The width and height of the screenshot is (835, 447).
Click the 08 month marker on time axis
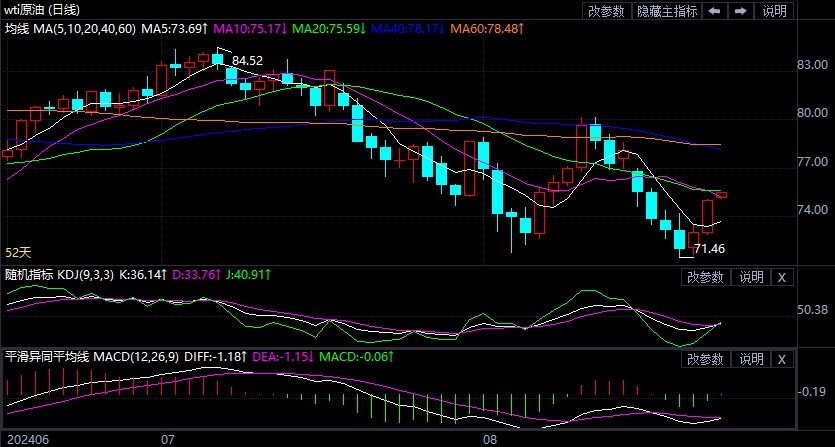pos(490,439)
